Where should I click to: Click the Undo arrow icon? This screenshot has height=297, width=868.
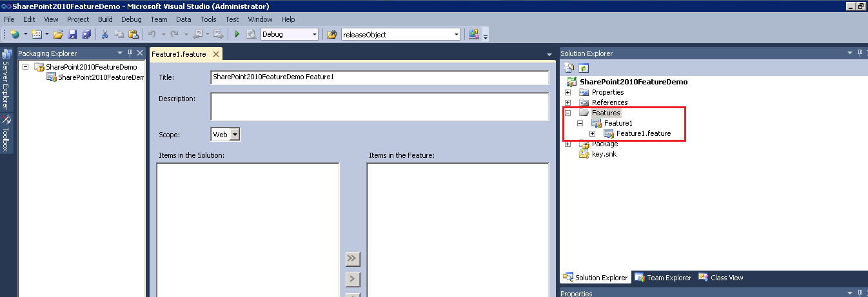pyautogui.click(x=152, y=34)
